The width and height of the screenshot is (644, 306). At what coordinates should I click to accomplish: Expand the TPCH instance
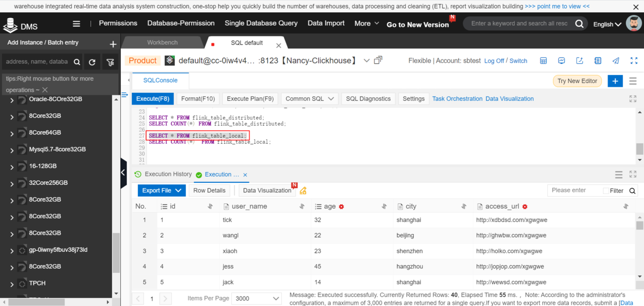tap(12, 283)
